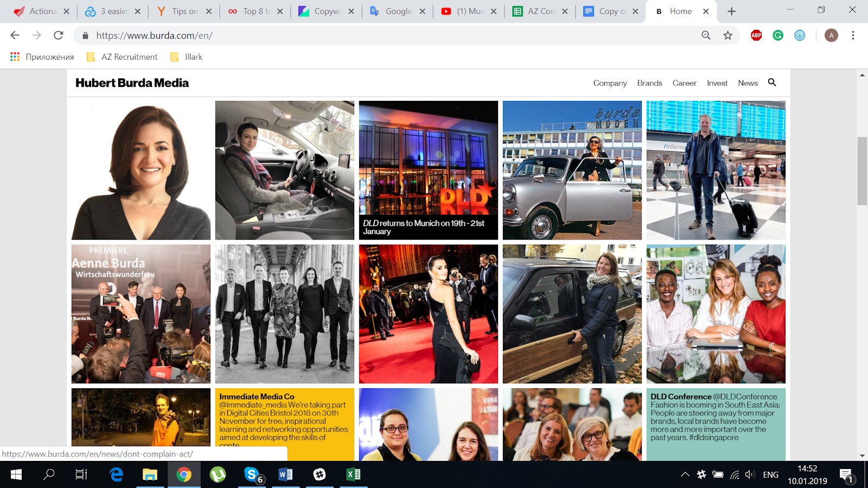Reload the page with refresh icon
This screenshot has height=488, width=868.
click(x=58, y=35)
